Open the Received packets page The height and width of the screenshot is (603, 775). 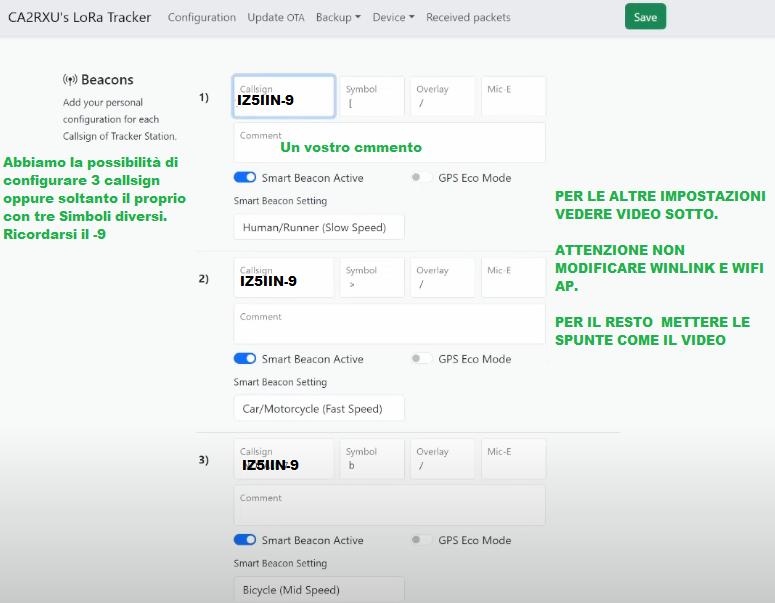[468, 17]
